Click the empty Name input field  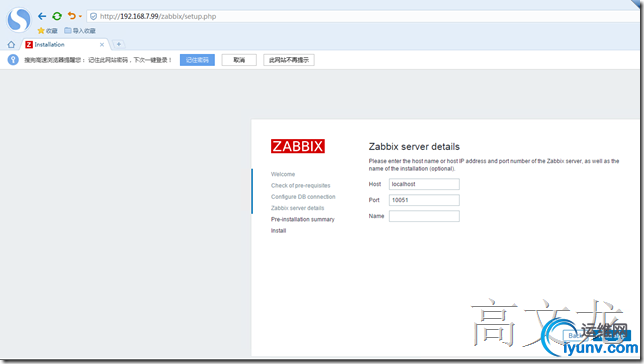[424, 216]
